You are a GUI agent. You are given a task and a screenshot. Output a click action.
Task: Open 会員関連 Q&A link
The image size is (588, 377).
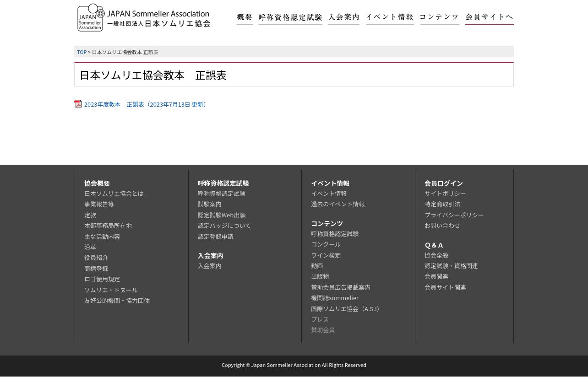(436, 276)
